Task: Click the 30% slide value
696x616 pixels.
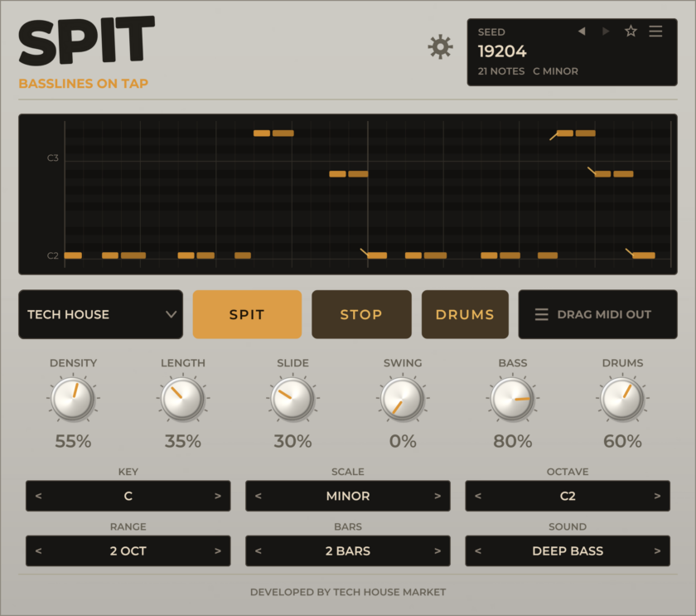Action: [x=293, y=441]
